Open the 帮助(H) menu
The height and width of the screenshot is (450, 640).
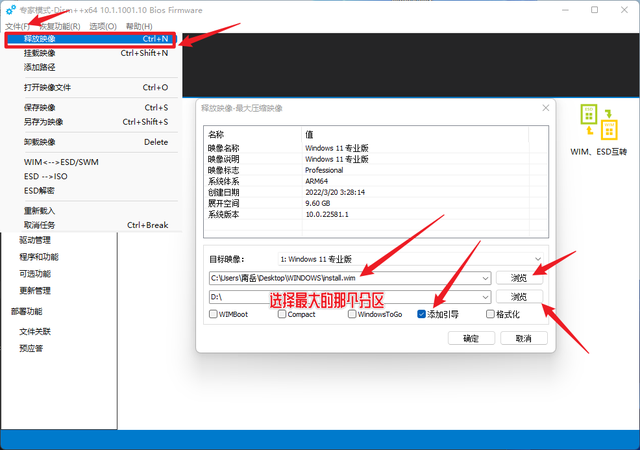[139, 26]
